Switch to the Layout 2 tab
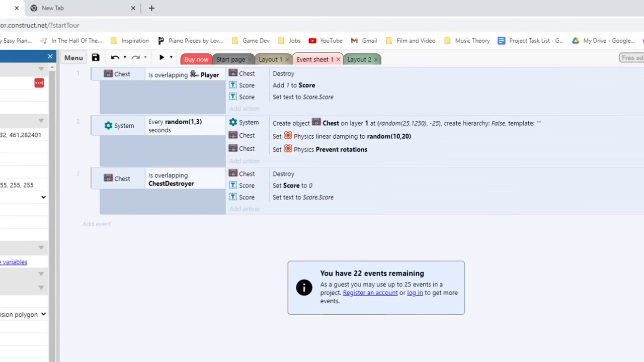The image size is (644, 362). (x=359, y=59)
